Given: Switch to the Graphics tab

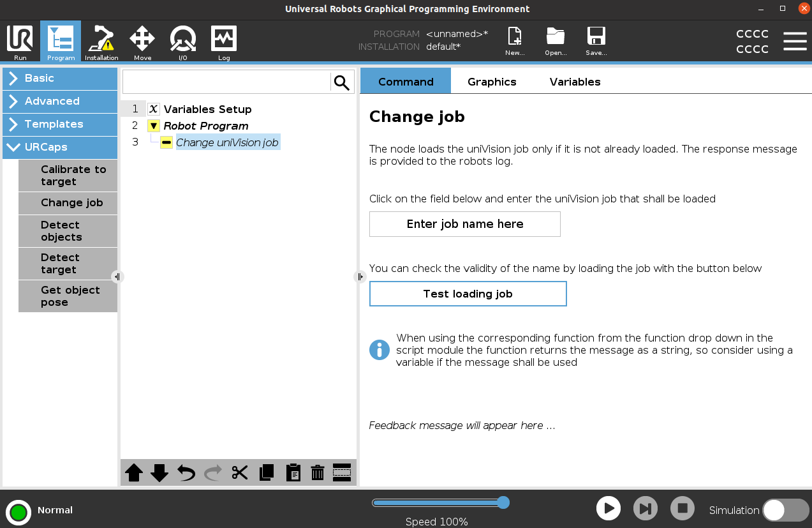Looking at the screenshot, I should coord(492,82).
